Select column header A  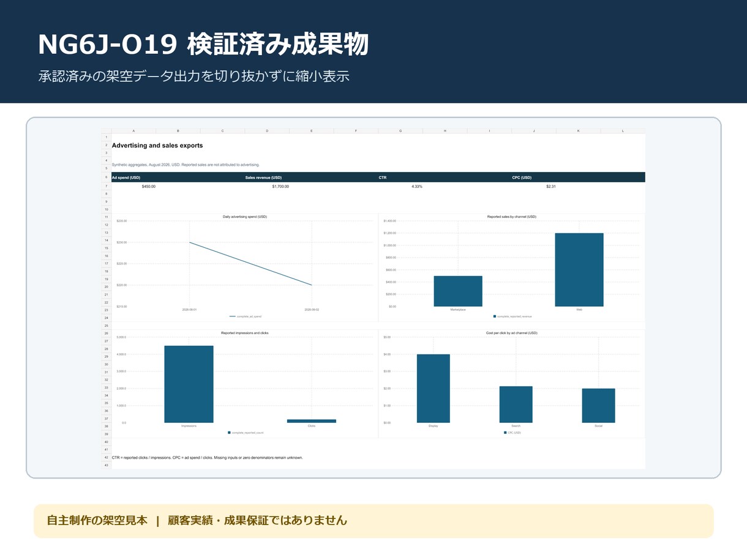133,131
